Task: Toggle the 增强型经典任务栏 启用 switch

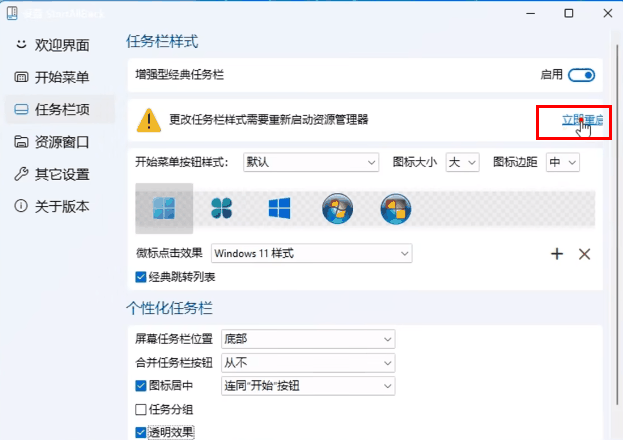Action: click(x=581, y=75)
